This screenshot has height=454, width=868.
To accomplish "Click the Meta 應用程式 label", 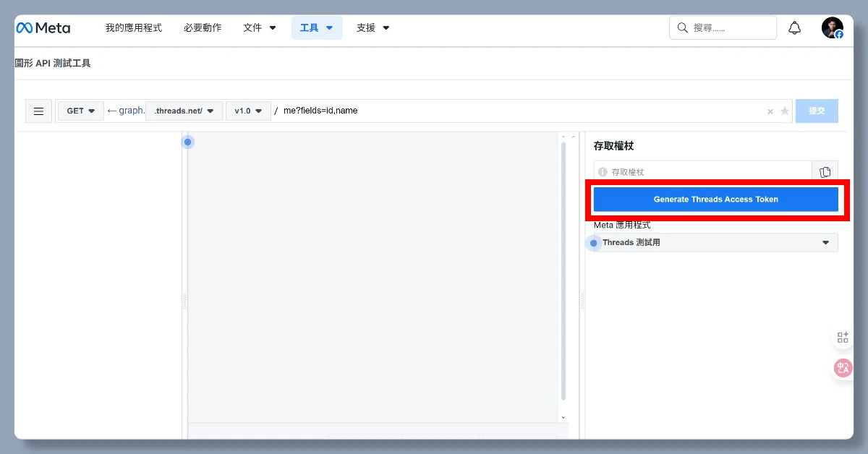I will [x=622, y=225].
